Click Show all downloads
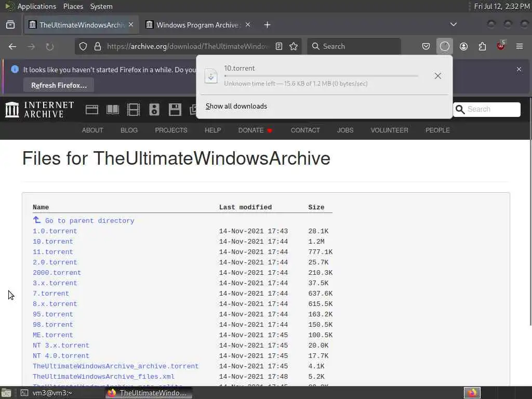The height and width of the screenshot is (399, 532). click(x=236, y=106)
